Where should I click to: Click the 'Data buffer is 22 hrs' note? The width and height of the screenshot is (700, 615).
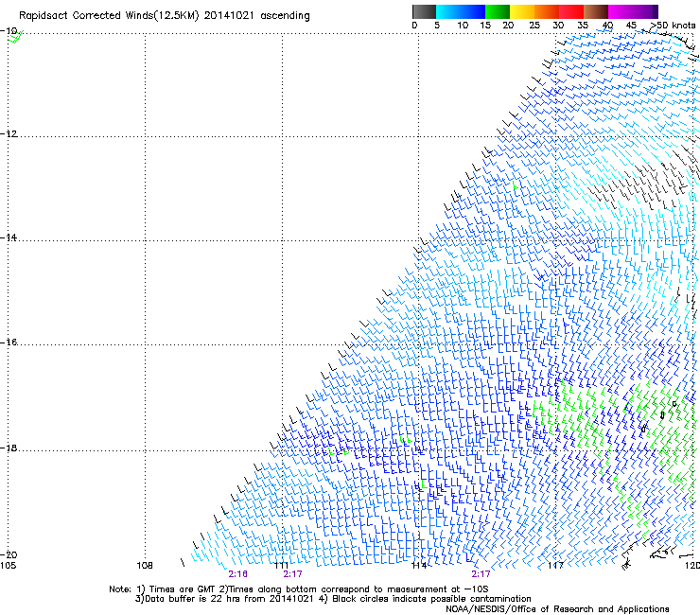[x=193, y=599]
